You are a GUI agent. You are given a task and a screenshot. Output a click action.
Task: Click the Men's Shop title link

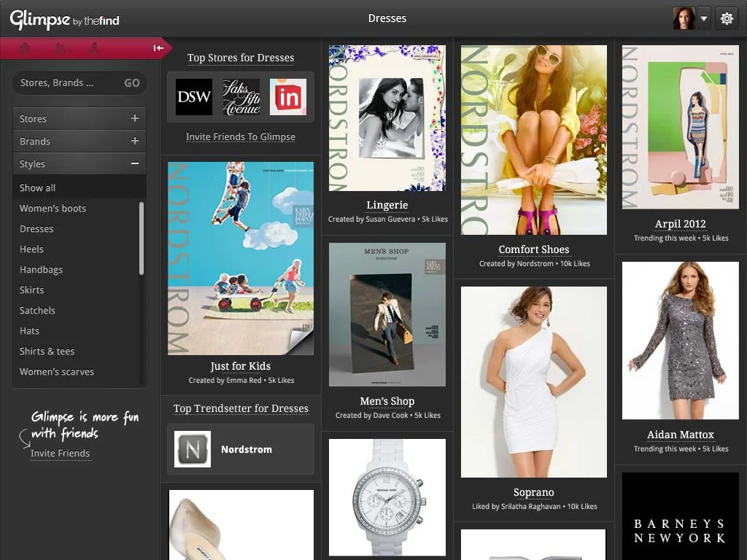click(x=387, y=402)
